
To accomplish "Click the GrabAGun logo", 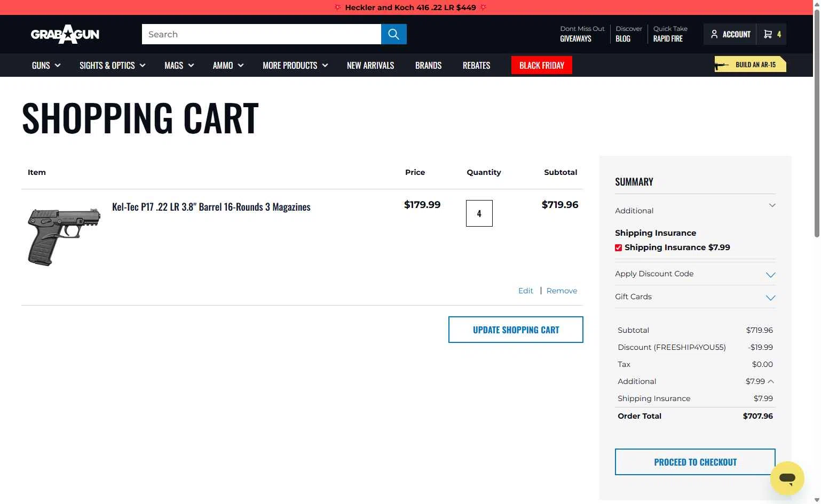I will [x=65, y=34].
